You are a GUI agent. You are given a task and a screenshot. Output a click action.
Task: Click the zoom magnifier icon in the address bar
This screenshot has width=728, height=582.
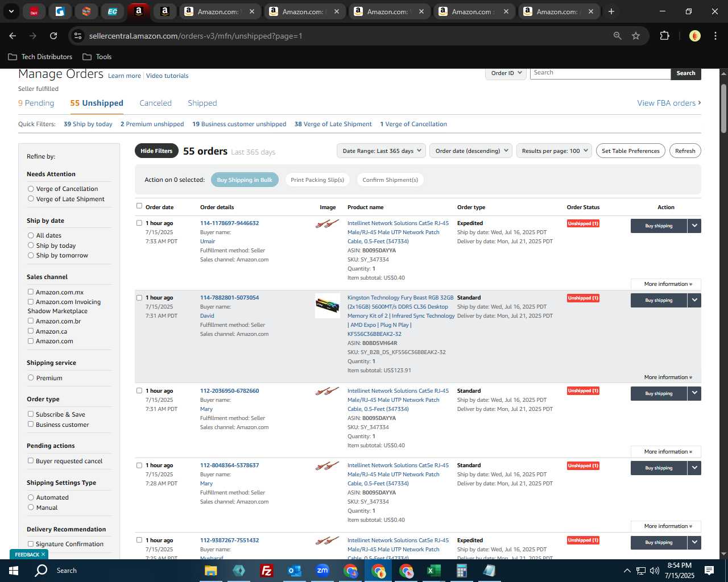pyautogui.click(x=618, y=36)
